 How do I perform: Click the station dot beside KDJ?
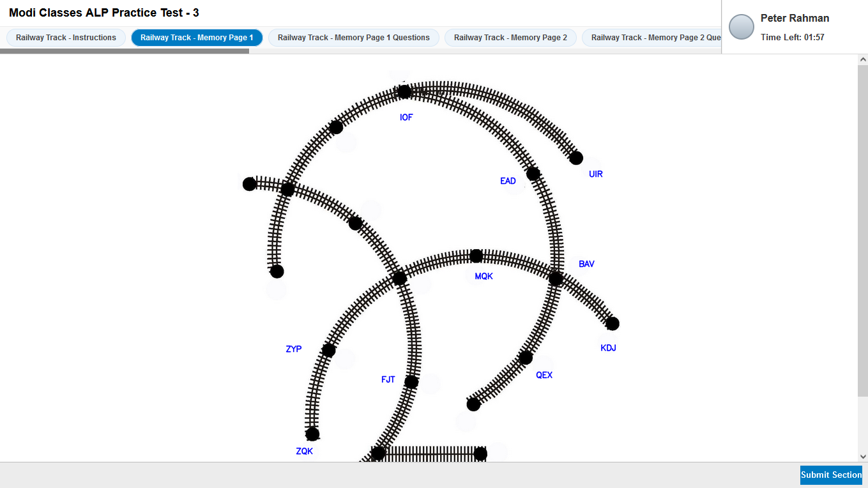pos(613,324)
